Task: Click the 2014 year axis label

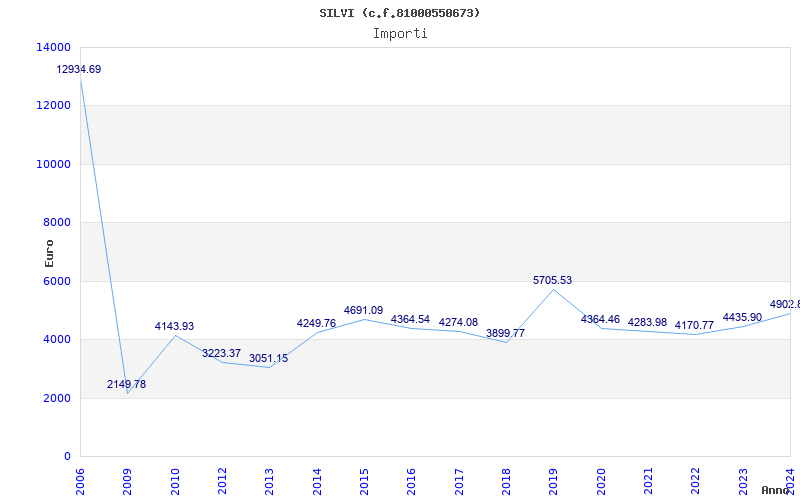Action: click(x=317, y=479)
